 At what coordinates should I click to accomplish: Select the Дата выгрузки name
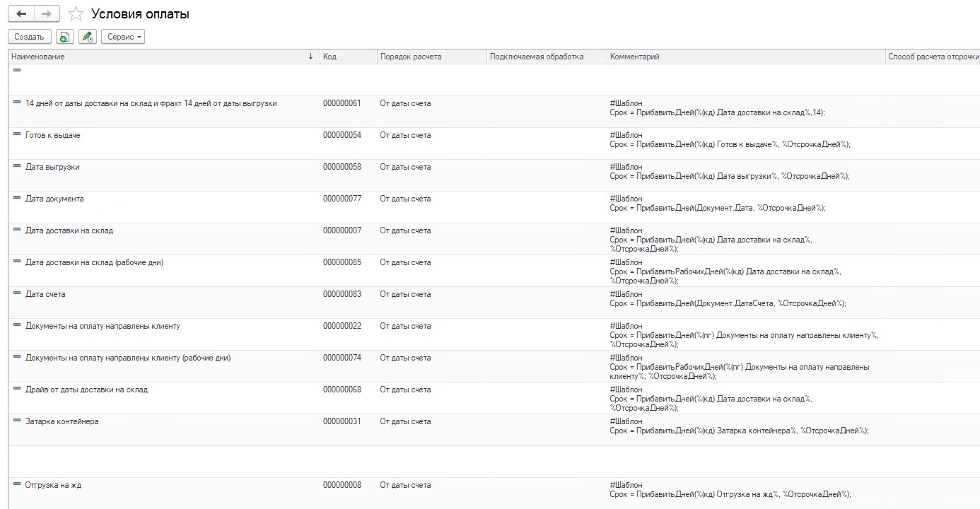point(52,167)
